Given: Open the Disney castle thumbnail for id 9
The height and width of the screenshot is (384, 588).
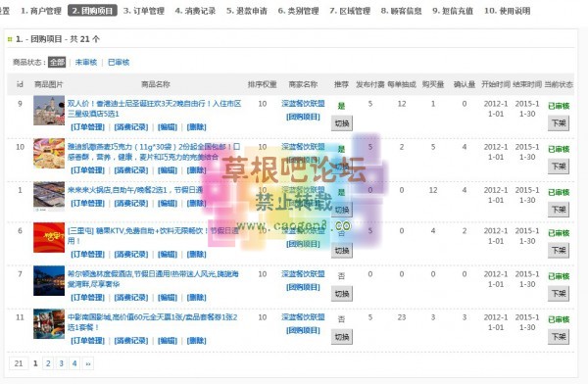Looking at the screenshot, I should tap(49, 111).
